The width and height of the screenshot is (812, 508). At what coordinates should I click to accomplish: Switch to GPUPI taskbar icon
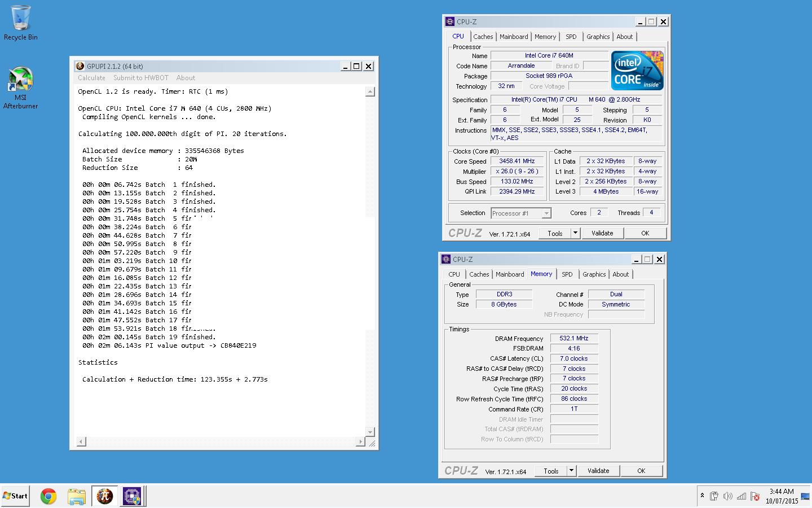point(104,496)
